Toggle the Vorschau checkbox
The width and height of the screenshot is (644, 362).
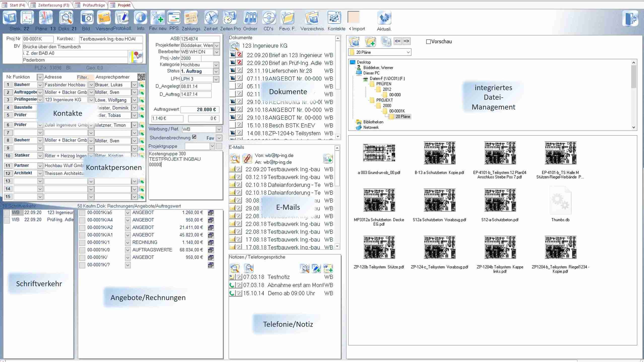(x=428, y=42)
